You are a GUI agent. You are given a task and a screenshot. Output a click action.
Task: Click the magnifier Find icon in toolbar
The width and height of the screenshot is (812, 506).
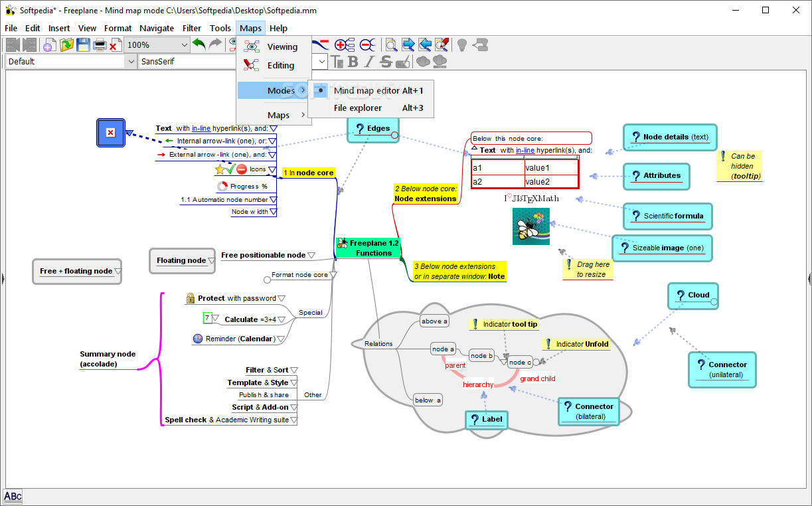(392, 44)
